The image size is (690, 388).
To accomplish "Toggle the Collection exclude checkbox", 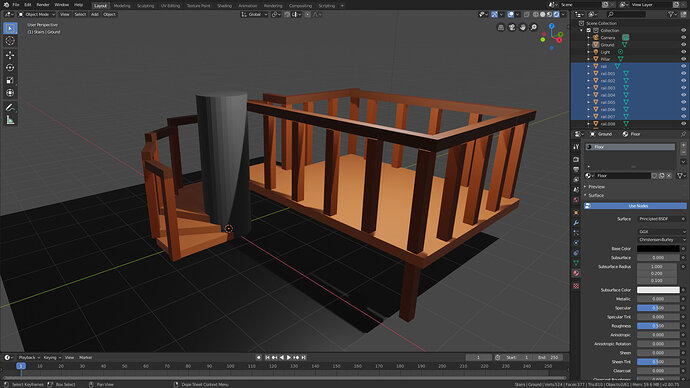I will 589,30.
